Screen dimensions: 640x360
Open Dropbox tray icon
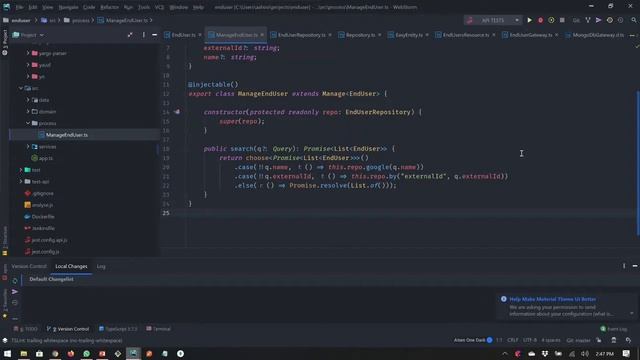(x=545, y=353)
